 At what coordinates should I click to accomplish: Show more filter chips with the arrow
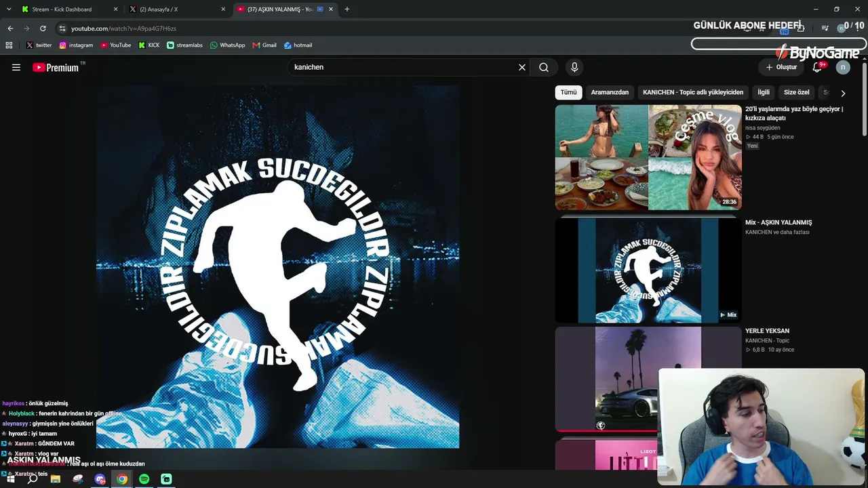point(843,93)
